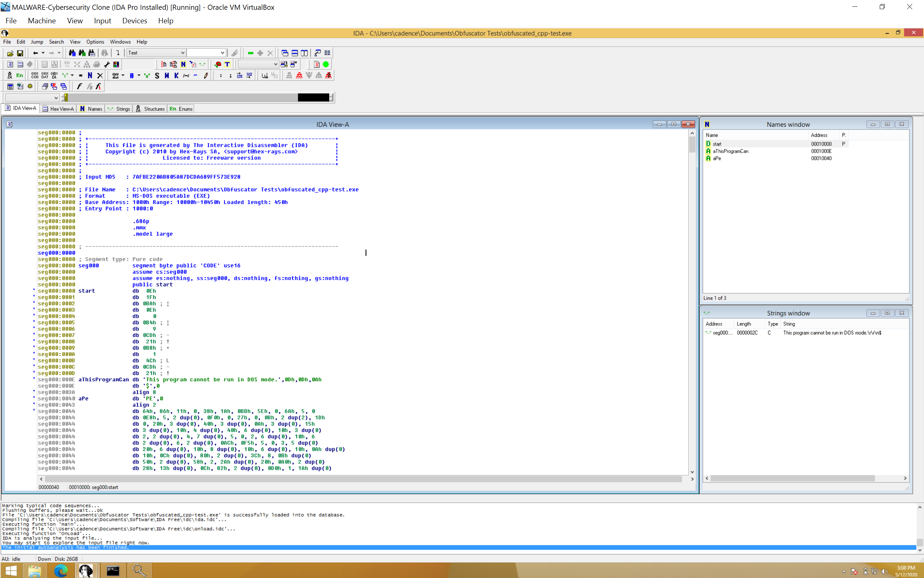Open the window list icon
This screenshot has height=578, width=924.
(x=327, y=53)
